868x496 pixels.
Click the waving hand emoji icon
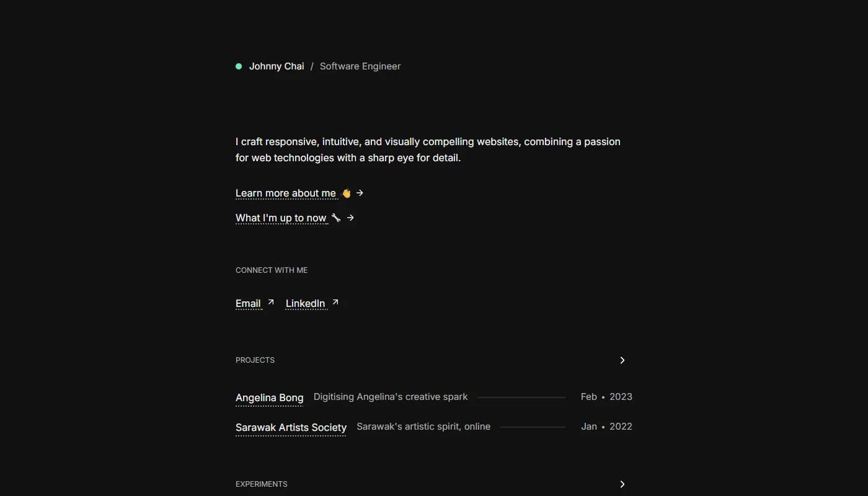pyautogui.click(x=347, y=193)
